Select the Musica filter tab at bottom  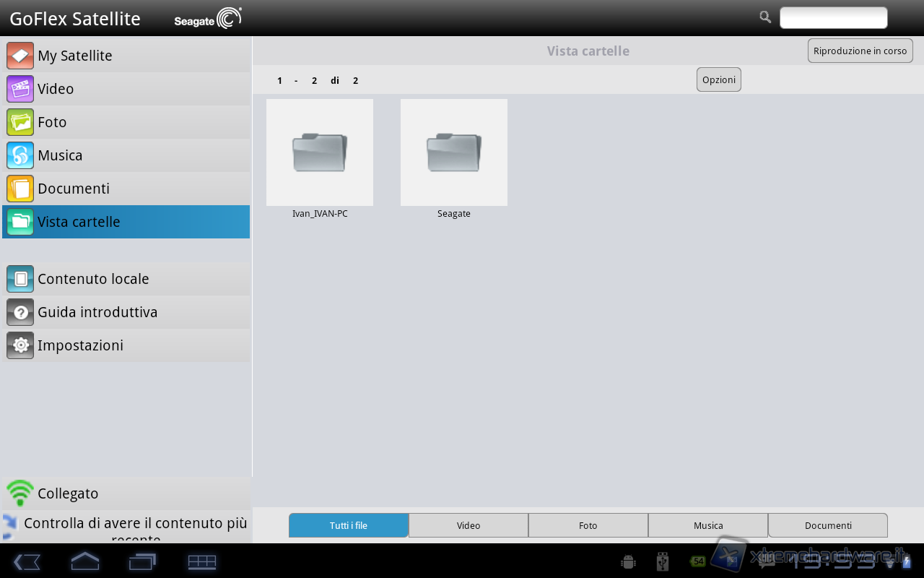click(708, 525)
